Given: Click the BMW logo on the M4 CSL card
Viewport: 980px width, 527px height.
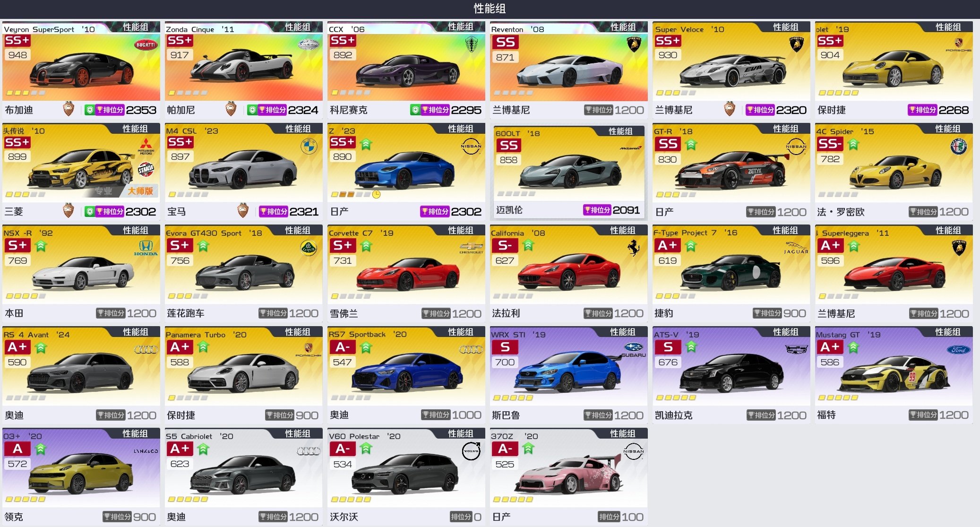Looking at the screenshot, I should click(309, 147).
